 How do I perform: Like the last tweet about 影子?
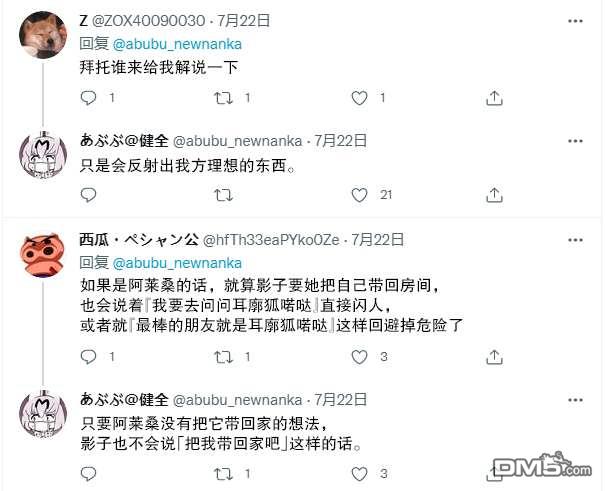(359, 474)
